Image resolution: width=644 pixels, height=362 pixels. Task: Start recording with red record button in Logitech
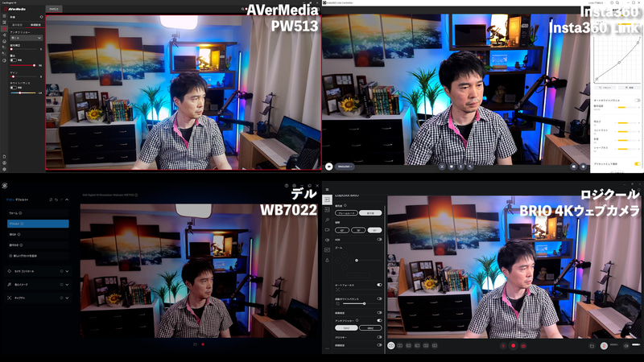(x=514, y=346)
